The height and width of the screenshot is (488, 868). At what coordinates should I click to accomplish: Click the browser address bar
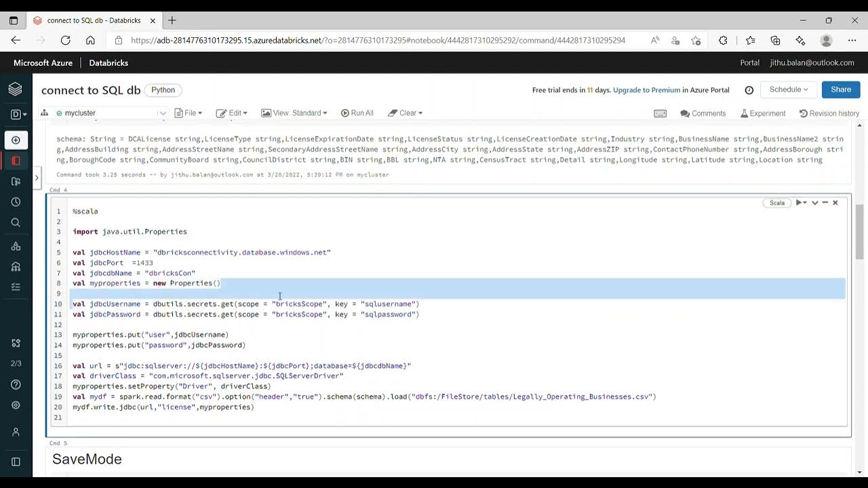pyautogui.click(x=377, y=40)
